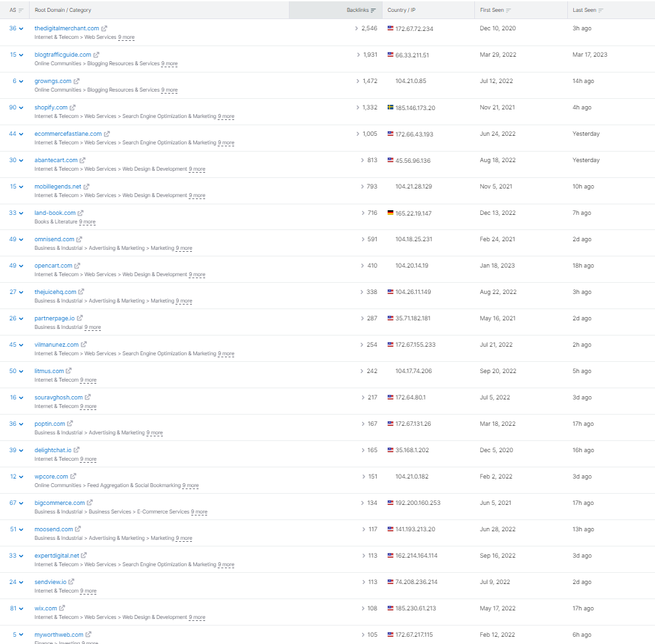Click the wix.com domain link
The width and height of the screenshot is (655, 644).
[46, 608]
